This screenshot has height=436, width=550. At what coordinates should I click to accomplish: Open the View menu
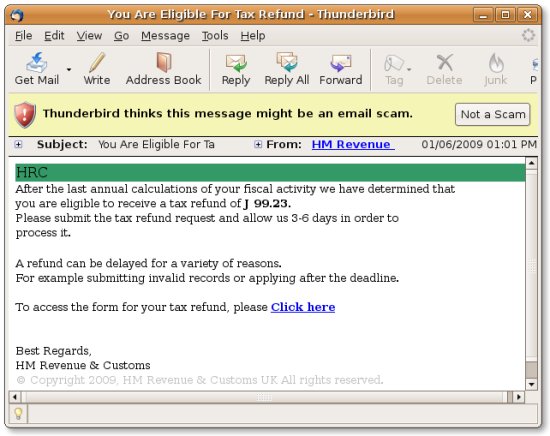(89, 35)
